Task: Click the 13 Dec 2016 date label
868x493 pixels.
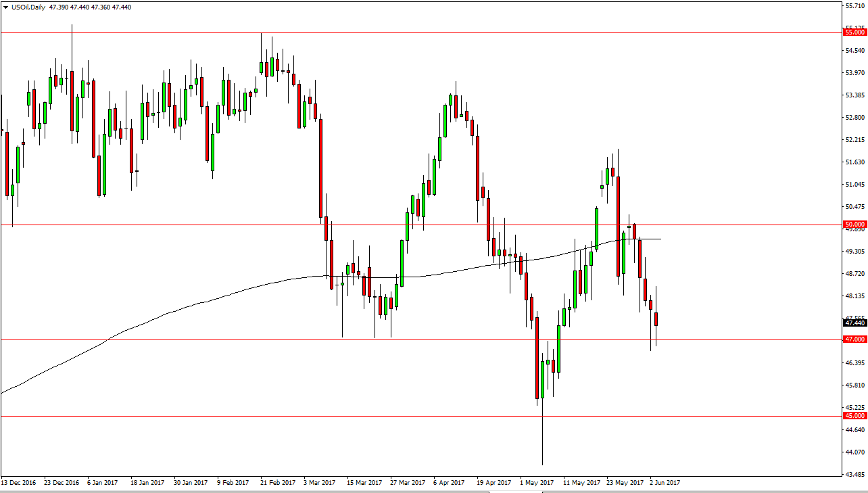Action: click(17, 483)
